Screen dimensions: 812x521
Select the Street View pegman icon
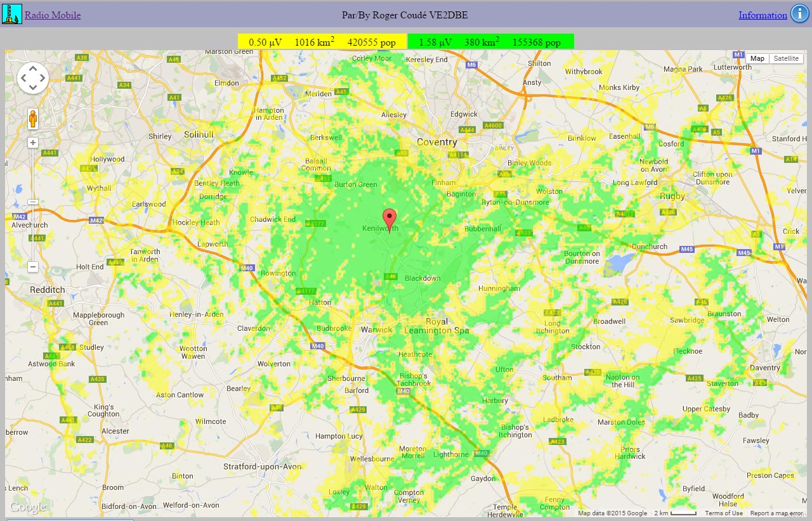[x=33, y=119]
